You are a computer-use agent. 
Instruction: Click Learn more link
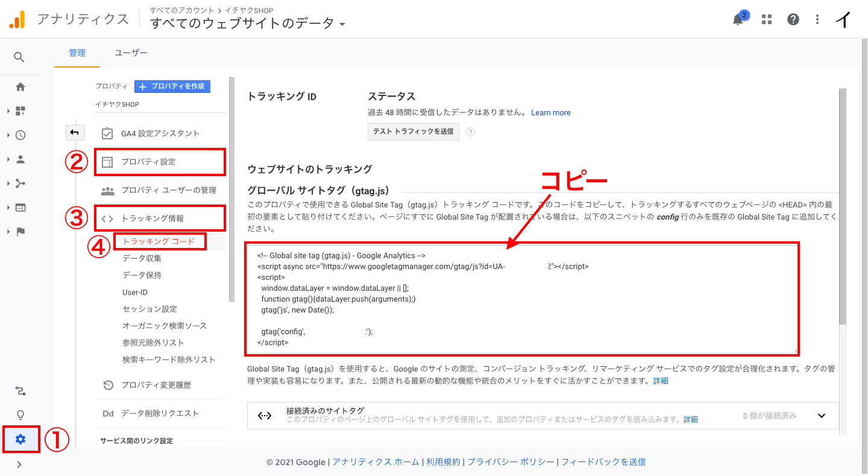(551, 113)
